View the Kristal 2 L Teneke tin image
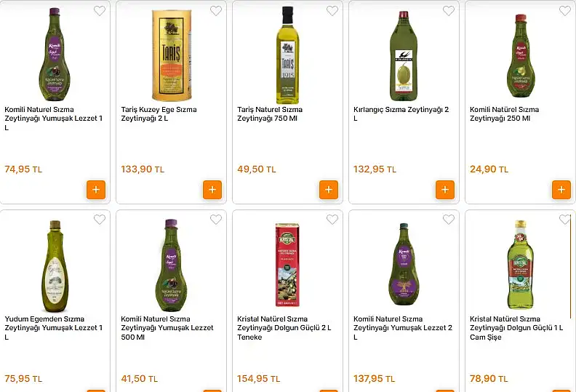This screenshot has width=576, height=392. (287, 265)
